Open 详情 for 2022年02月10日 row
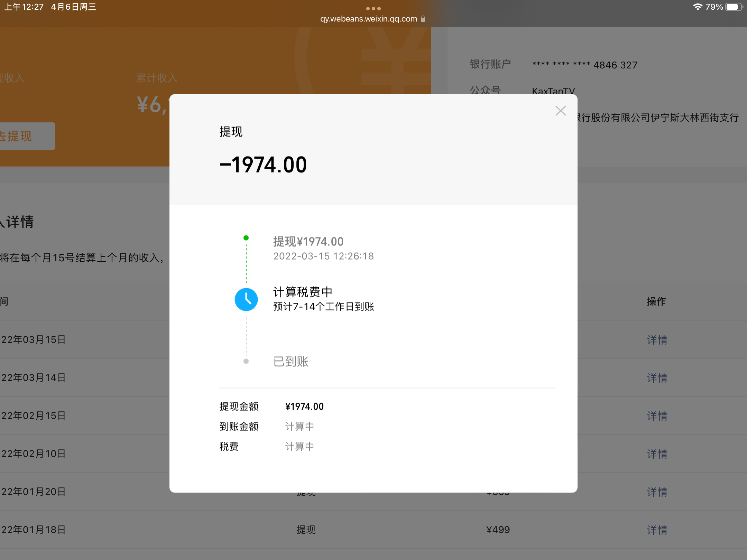The image size is (747, 560). click(x=657, y=454)
